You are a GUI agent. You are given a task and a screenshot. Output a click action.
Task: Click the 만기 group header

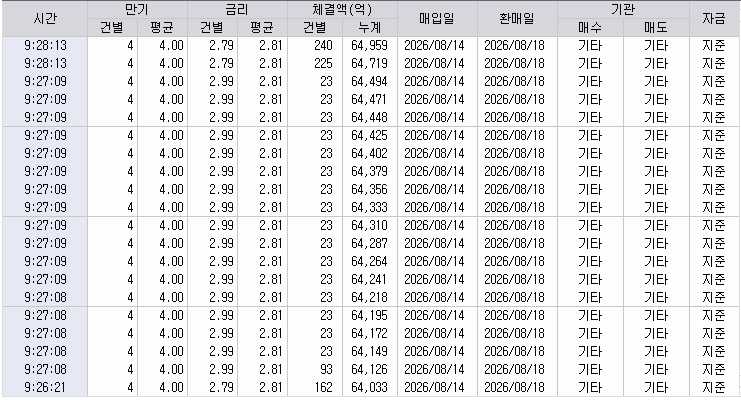(x=137, y=9)
